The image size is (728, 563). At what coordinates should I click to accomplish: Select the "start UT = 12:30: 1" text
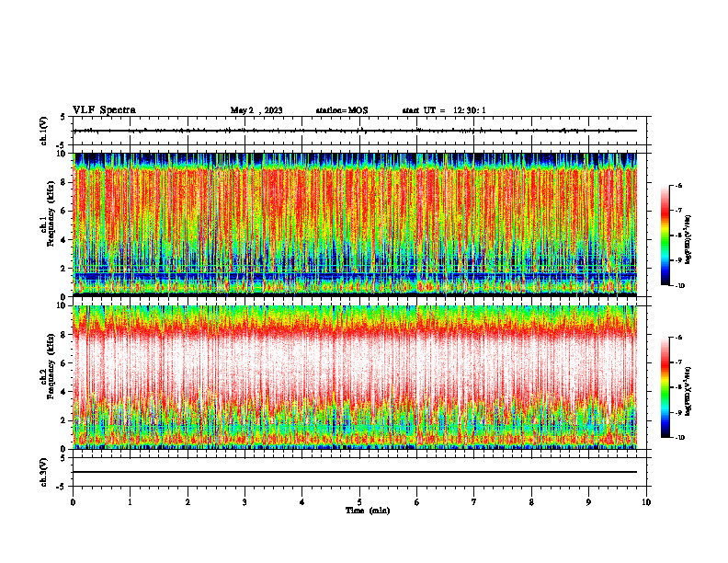(444, 110)
